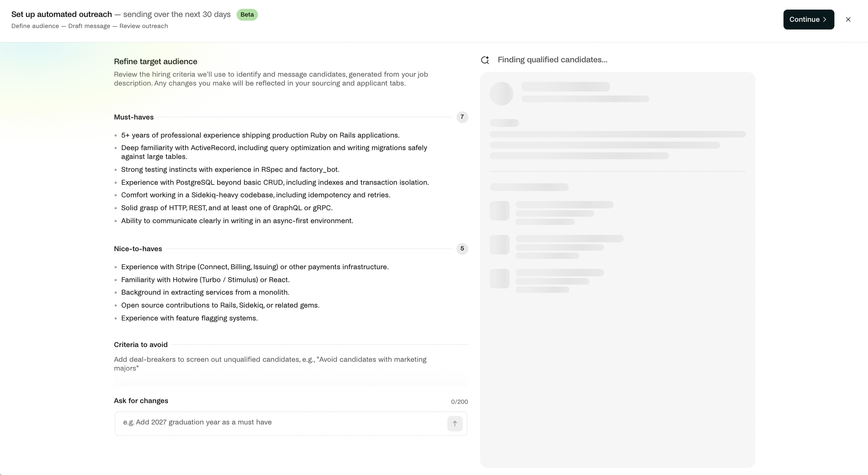Click the loading candidate avatar placeholder
Screen dimensions: 868x475
coord(501,94)
